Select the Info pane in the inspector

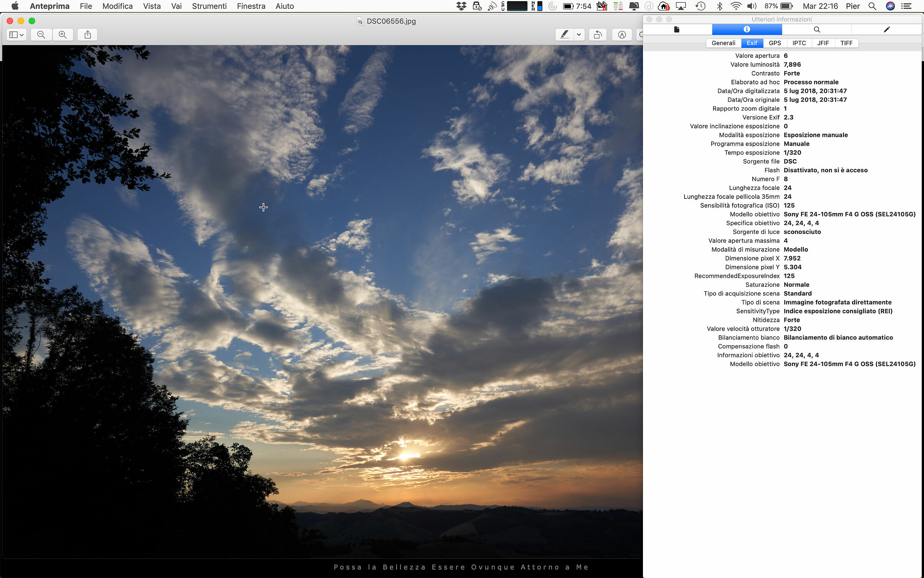747,29
